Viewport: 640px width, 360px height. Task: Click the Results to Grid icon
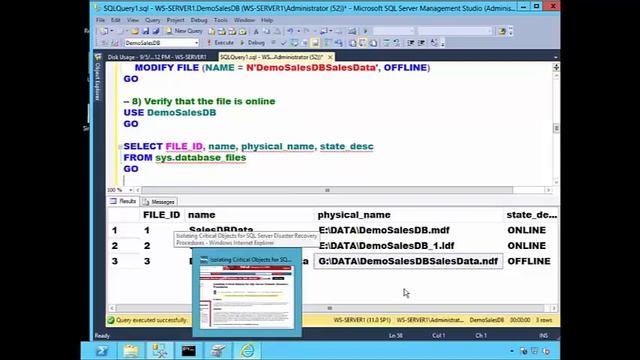coord(362,42)
